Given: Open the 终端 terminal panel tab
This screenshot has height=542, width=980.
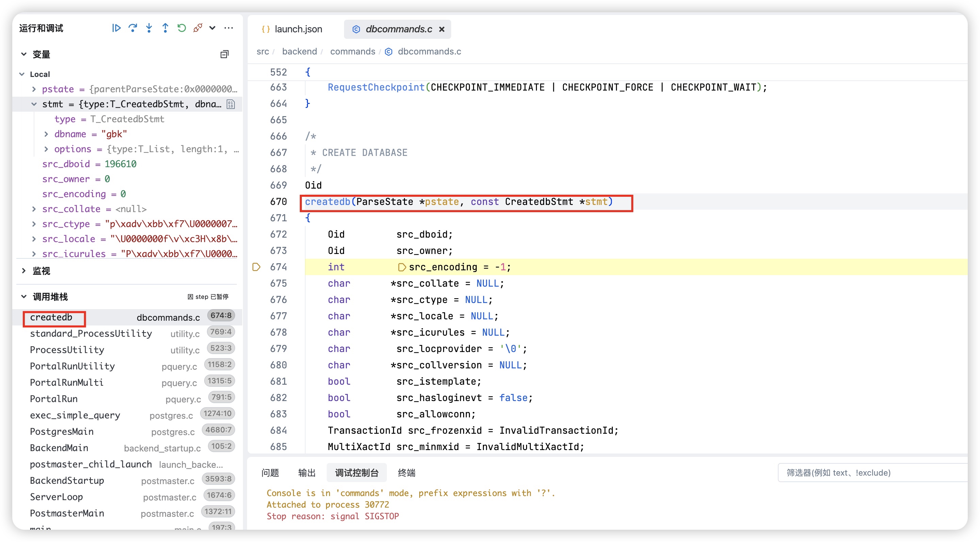Looking at the screenshot, I should [406, 472].
